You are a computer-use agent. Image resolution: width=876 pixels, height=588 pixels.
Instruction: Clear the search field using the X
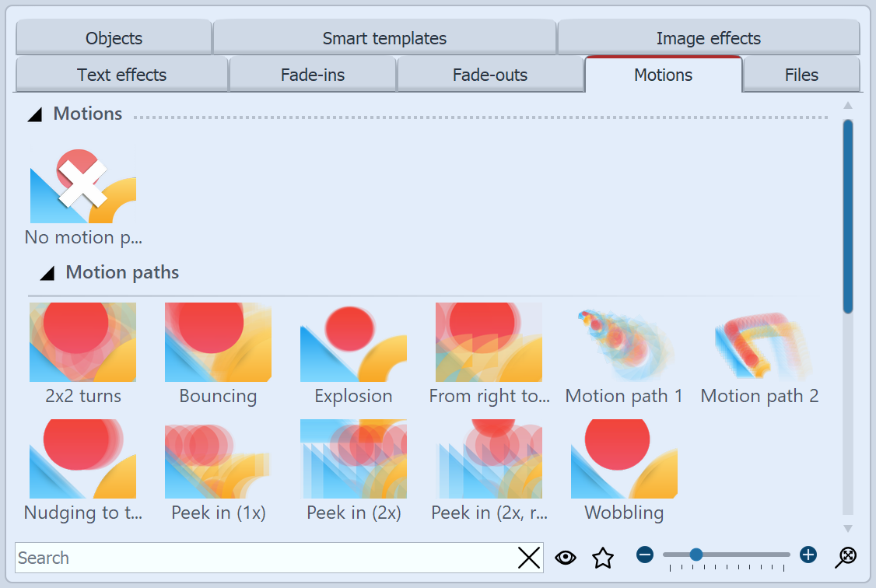pyautogui.click(x=529, y=557)
